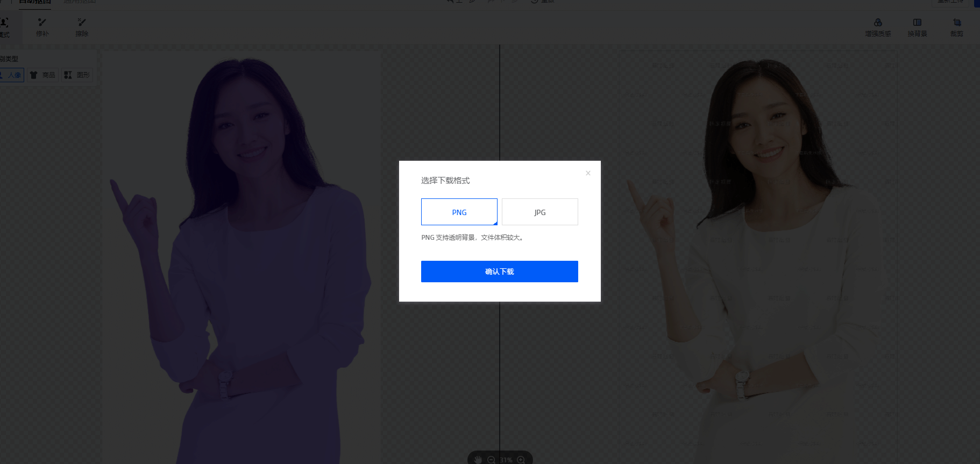Select 人像 portrait recognition type
Viewport: 980px width, 464px height.
(11, 75)
